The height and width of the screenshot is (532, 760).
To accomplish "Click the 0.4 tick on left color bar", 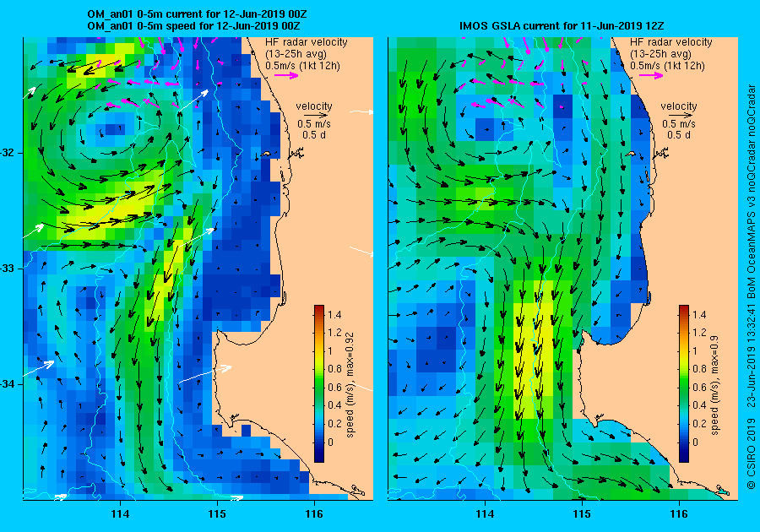I will click(334, 405).
